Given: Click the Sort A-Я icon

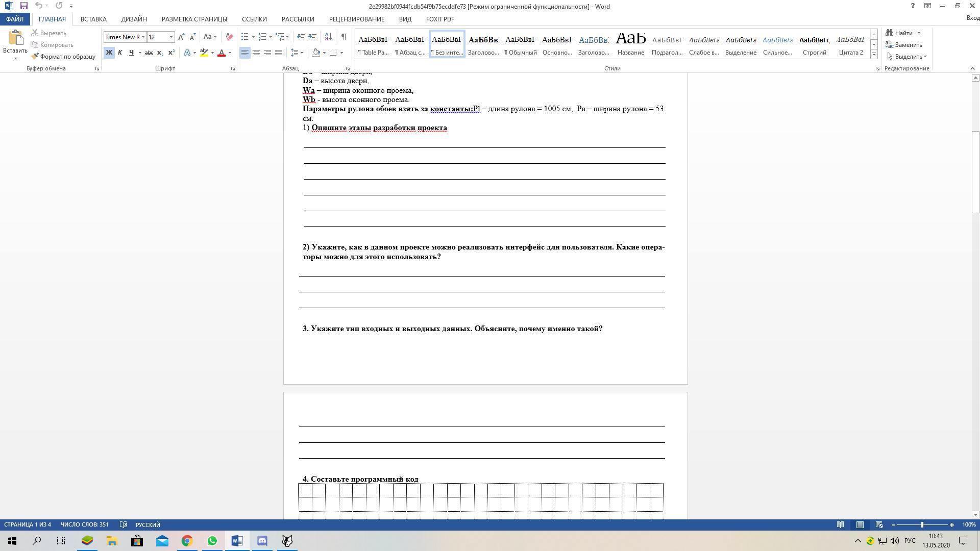Looking at the screenshot, I should click(x=328, y=37).
